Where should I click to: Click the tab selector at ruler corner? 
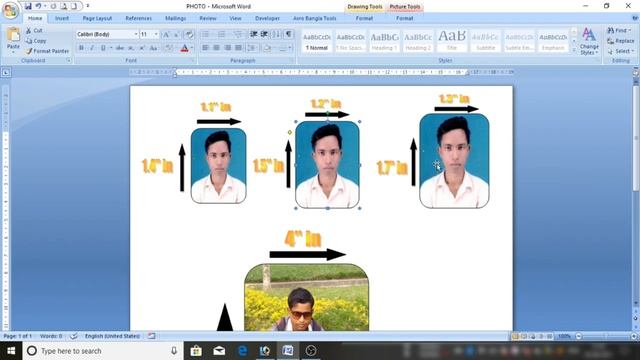pos(6,73)
